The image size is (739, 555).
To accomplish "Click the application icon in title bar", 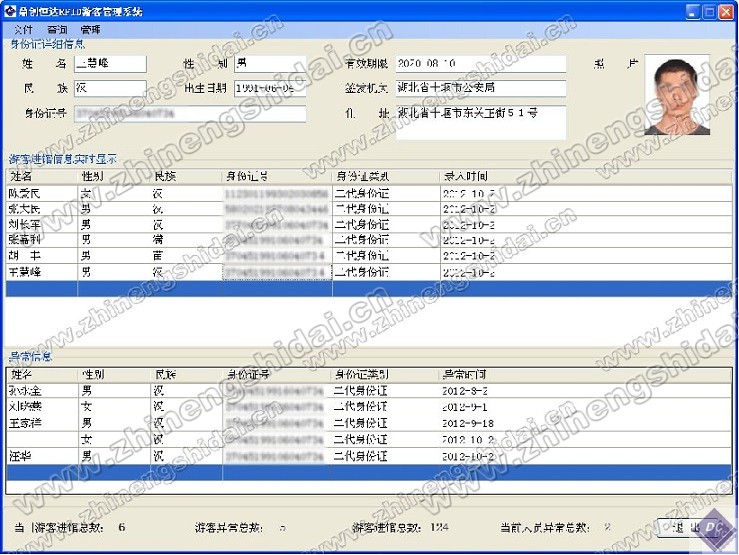I will (11, 10).
